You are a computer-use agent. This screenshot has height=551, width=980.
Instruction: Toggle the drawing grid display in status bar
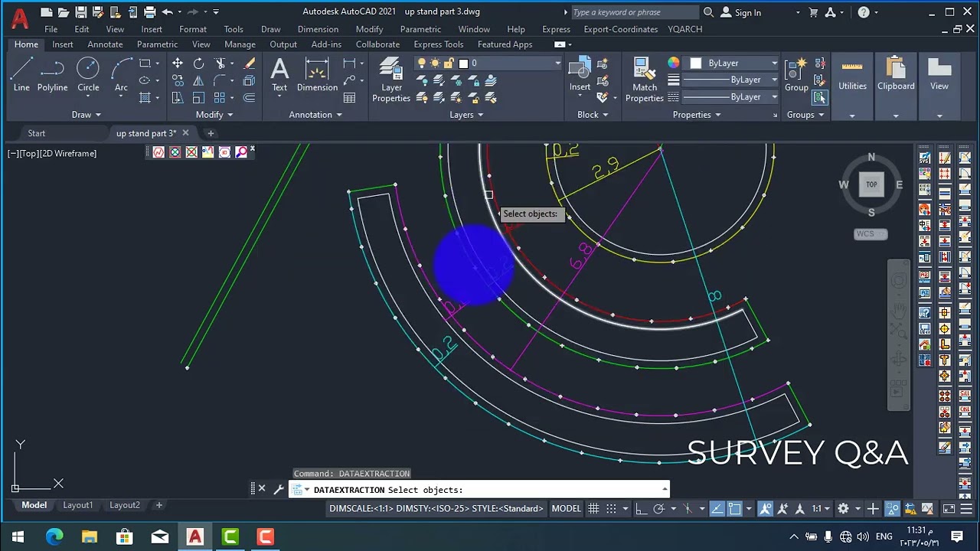[x=593, y=509]
